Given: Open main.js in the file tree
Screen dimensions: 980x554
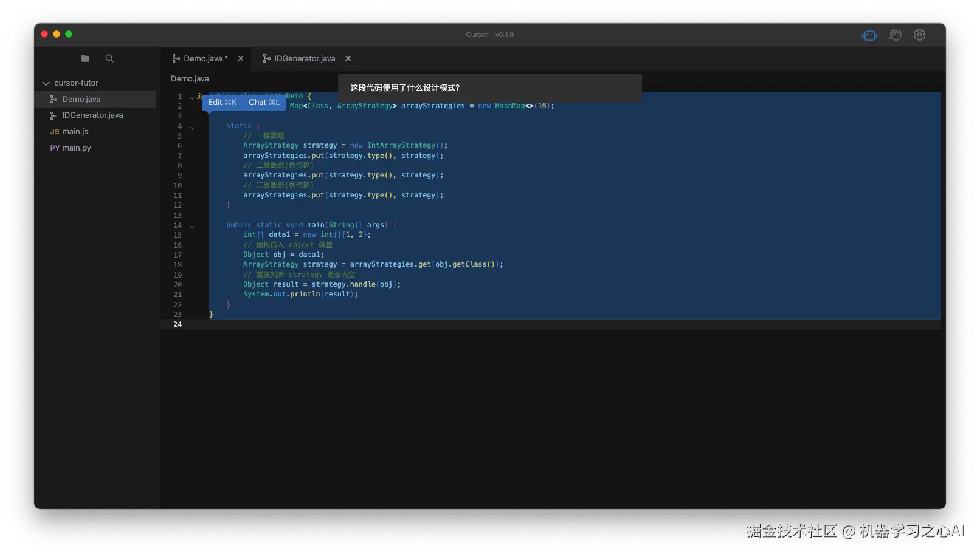Looking at the screenshot, I should click(95, 132).
